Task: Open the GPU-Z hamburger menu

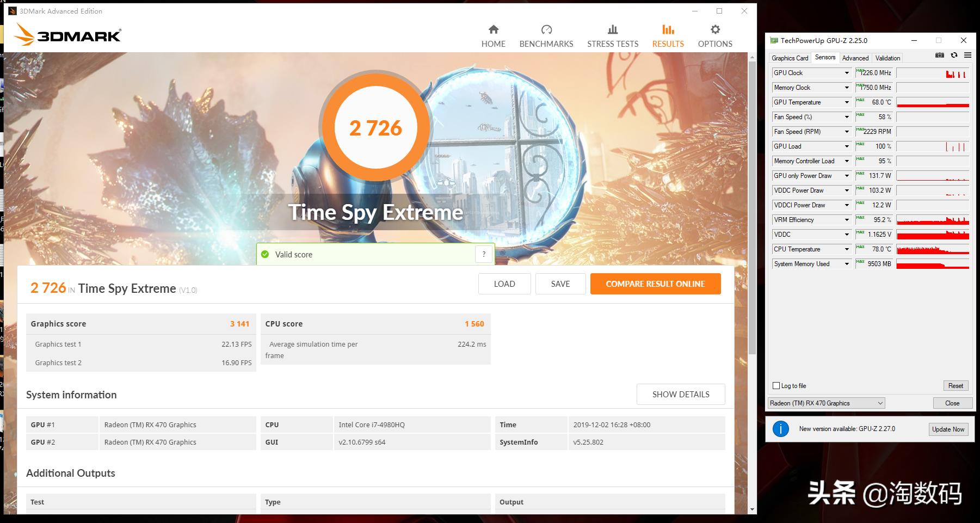Action: 967,55
